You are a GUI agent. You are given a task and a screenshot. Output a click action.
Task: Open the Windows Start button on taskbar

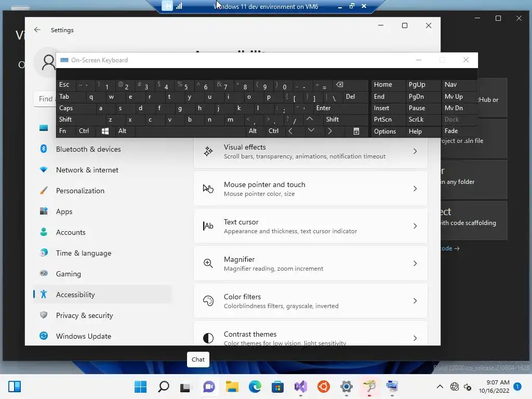click(x=140, y=387)
